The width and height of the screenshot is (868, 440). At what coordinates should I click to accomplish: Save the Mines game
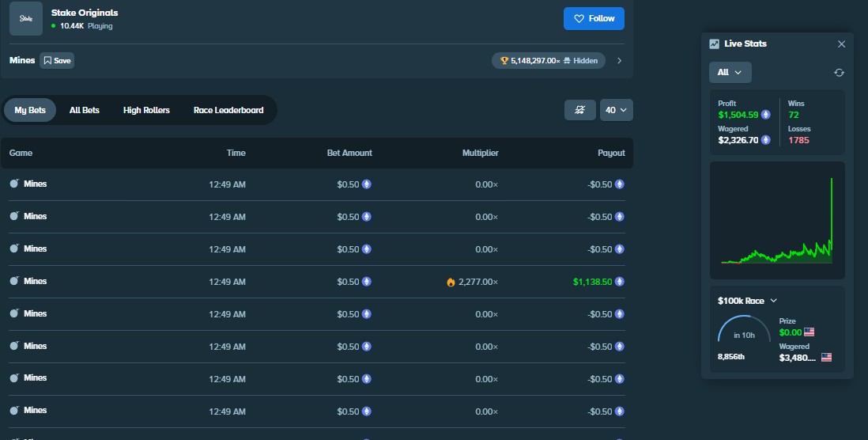point(57,60)
